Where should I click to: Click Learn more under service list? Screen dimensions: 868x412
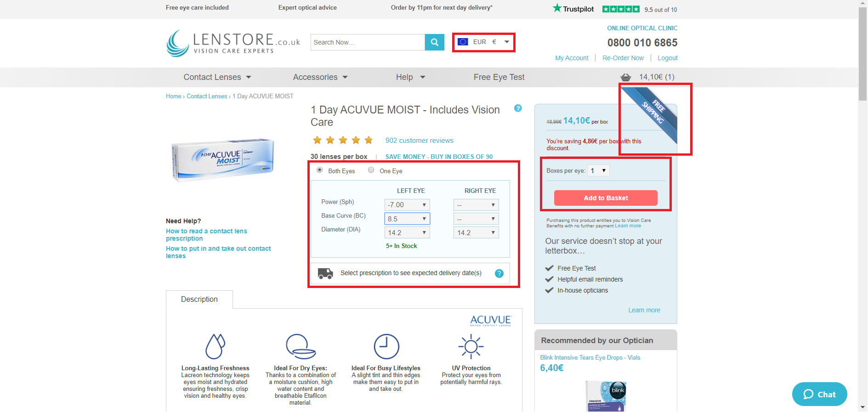point(644,310)
